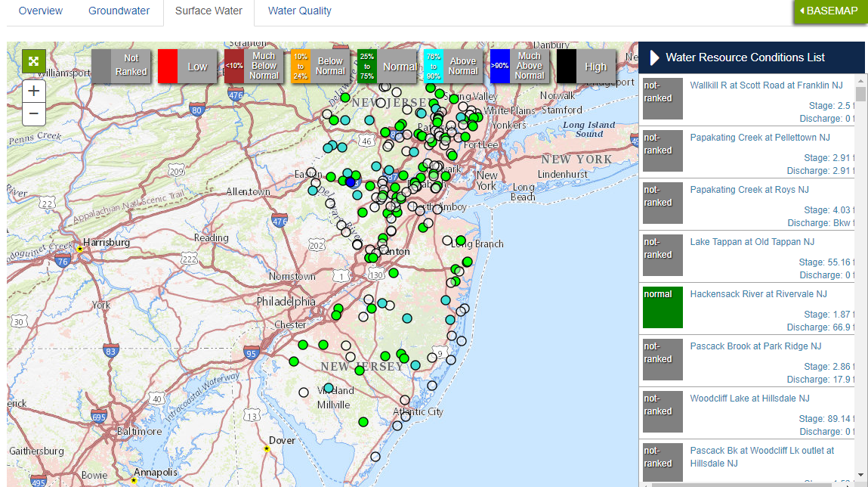The height and width of the screenshot is (487, 868).
Task: Click the yellow star marker near Dover
Action: coord(266,447)
